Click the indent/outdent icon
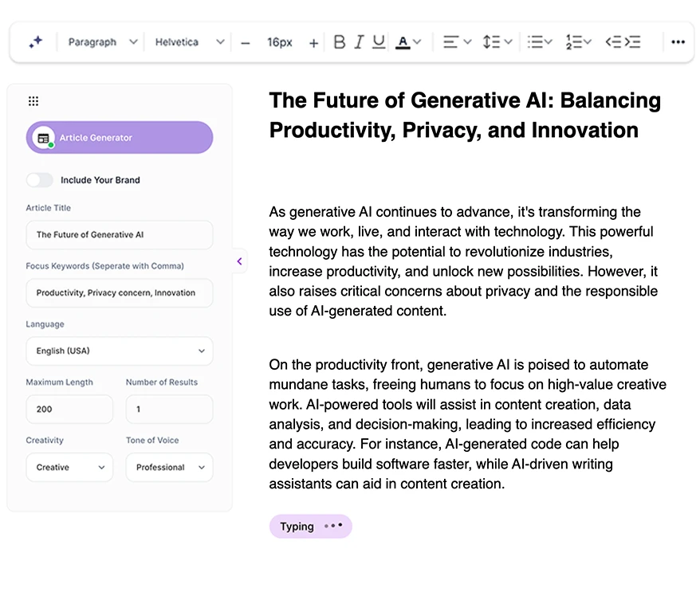The height and width of the screenshot is (596, 700). click(623, 42)
